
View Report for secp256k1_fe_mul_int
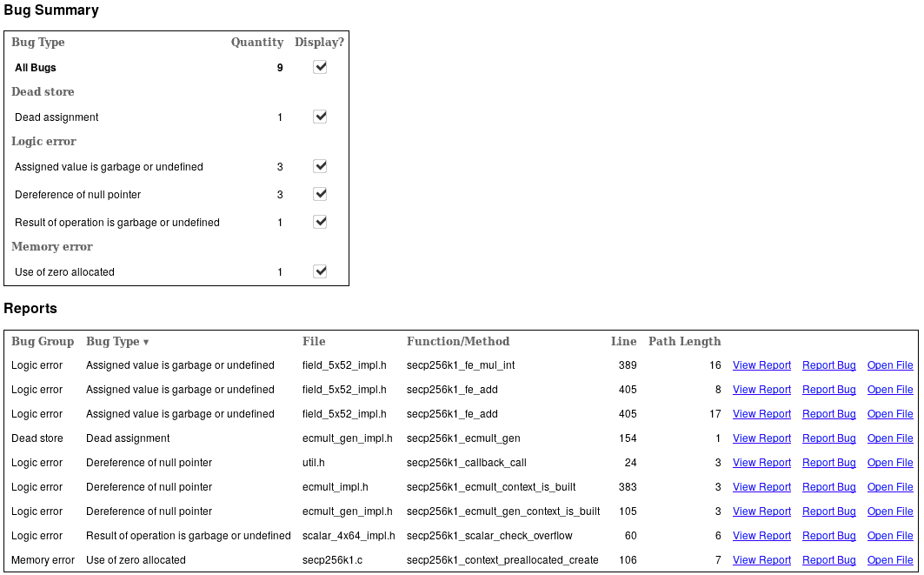click(761, 365)
